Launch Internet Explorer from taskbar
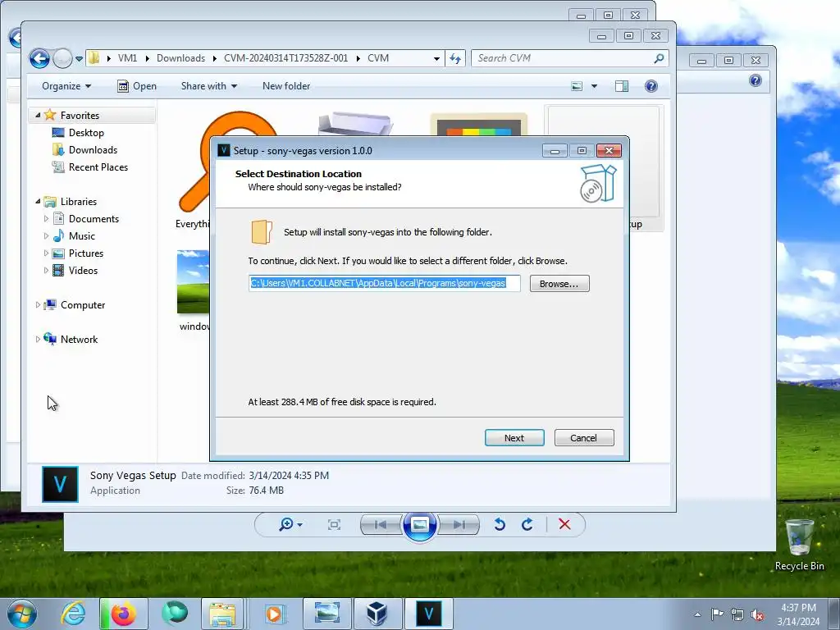Viewport: 840px width, 630px height. [x=73, y=614]
